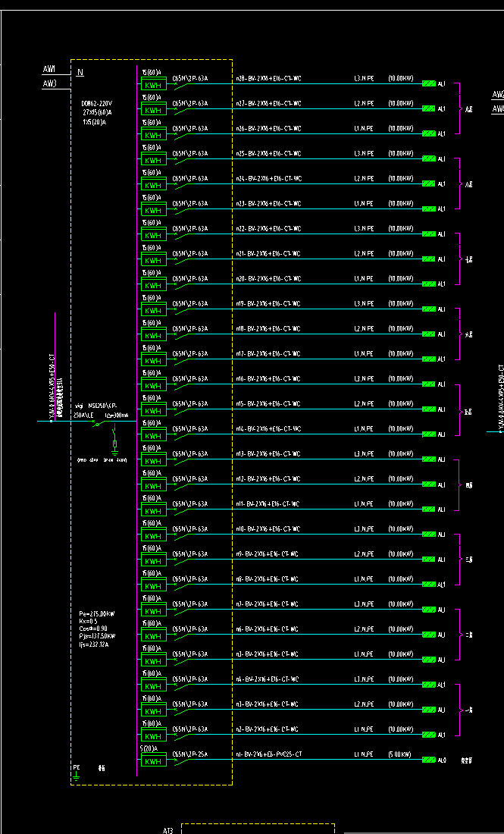504x834 pixels.
Task: Select the KWH meter on circuit n7
Action: 154,610
